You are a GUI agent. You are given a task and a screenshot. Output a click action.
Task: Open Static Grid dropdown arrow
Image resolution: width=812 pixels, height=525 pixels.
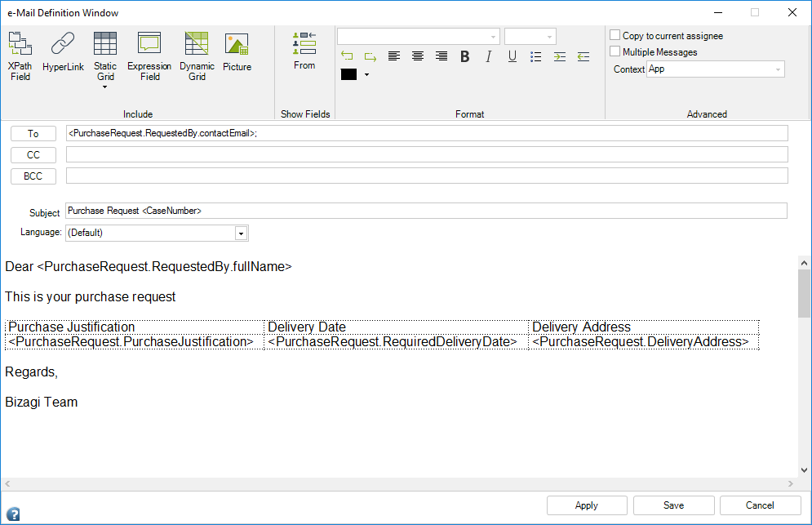(x=105, y=87)
